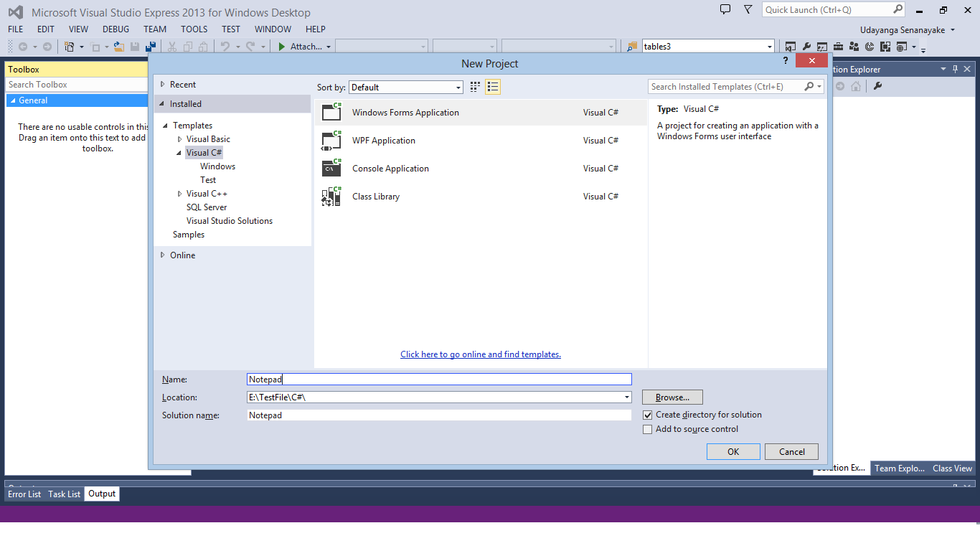Open Team Explorer people icon in toolbar
Image resolution: width=980 pixels, height=551 pixels.
tap(854, 47)
